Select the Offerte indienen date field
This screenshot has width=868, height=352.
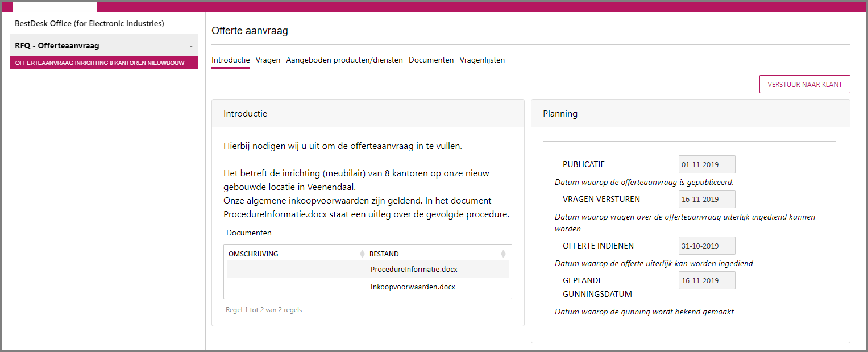tap(707, 246)
